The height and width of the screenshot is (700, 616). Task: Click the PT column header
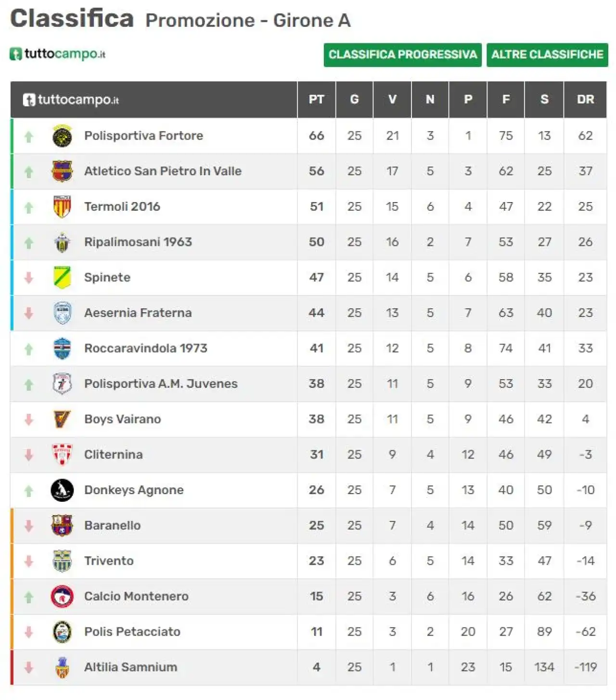(x=316, y=100)
